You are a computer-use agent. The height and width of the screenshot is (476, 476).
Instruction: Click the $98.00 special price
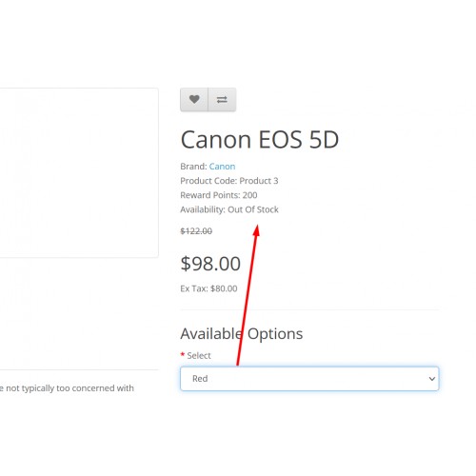pyautogui.click(x=210, y=264)
